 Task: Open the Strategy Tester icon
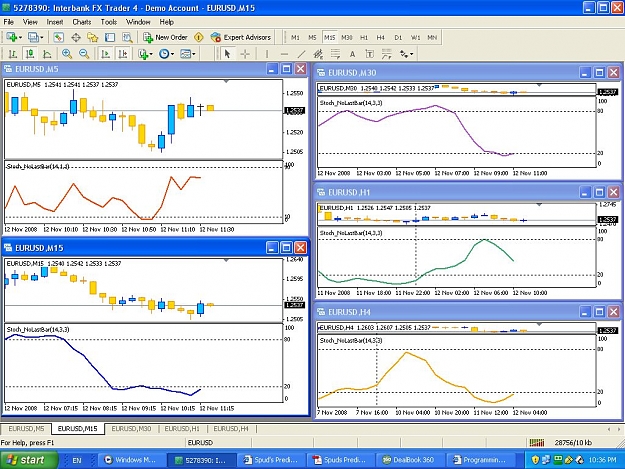pos(127,37)
